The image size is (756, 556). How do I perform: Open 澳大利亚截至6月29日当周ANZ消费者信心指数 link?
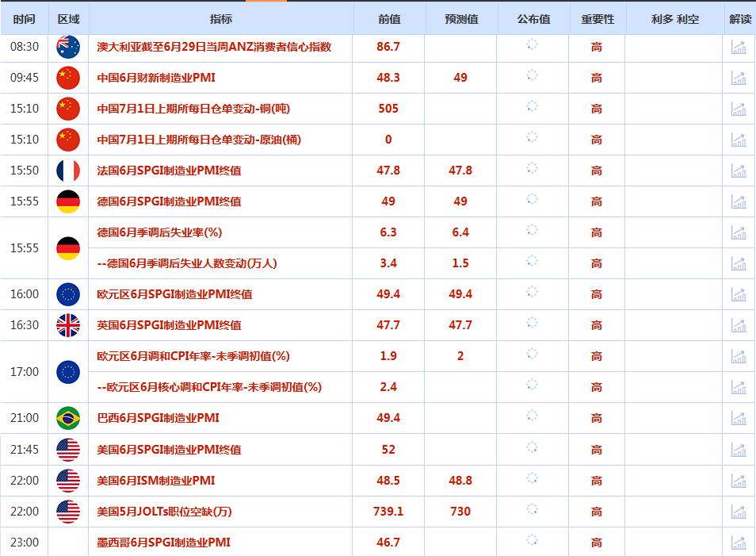tap(214, 47)
